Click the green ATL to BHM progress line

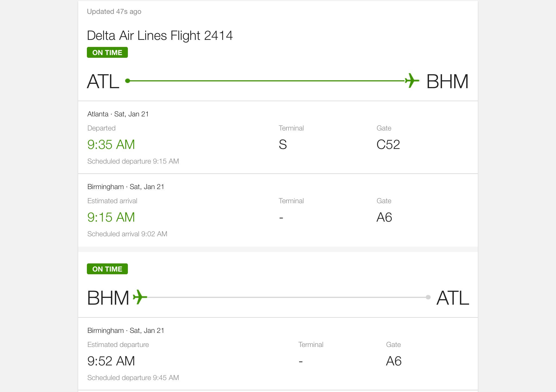click(x=266, y=81)
